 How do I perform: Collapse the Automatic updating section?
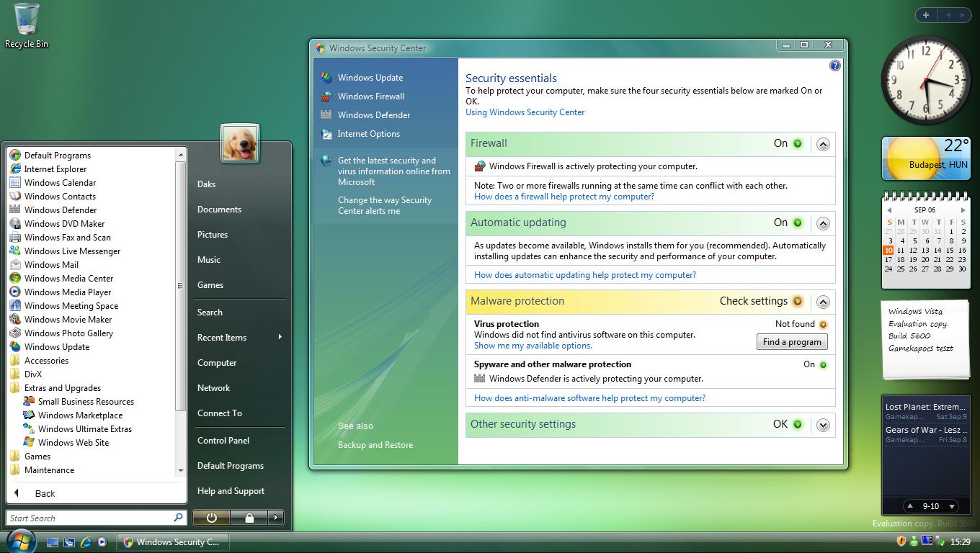click(823, 223)
